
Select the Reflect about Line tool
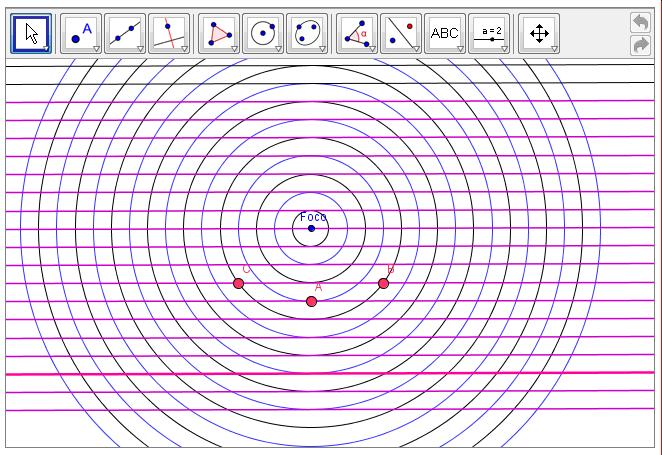(x=400, y=33)
